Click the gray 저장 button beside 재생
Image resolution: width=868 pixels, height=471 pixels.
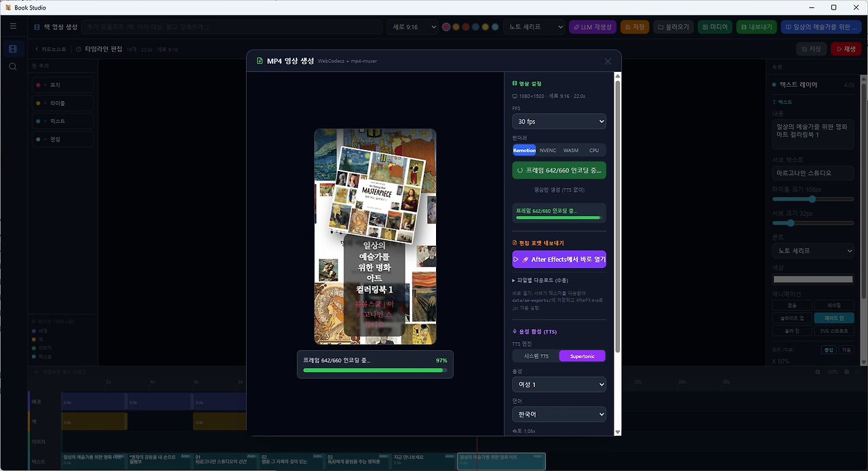click(x=811, y=49)
